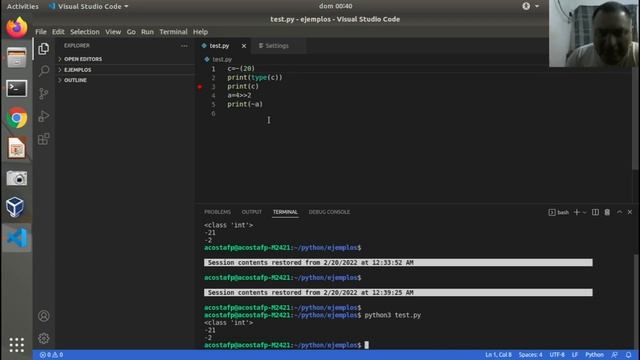Screen dimensions: 640x360
Task: Open the Terminal app from dock
Action: tap(17, 88)
